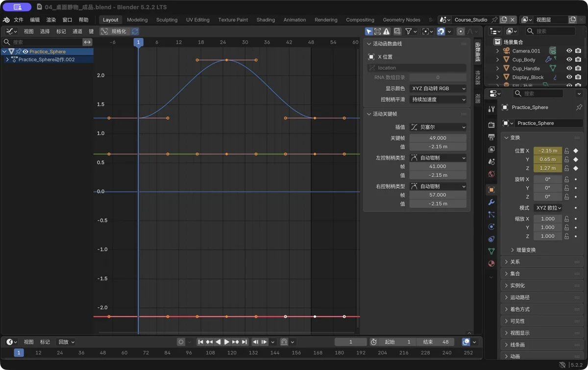
Task: Toggle Practice_Sphere channel visibility eye
Action: 25,51
